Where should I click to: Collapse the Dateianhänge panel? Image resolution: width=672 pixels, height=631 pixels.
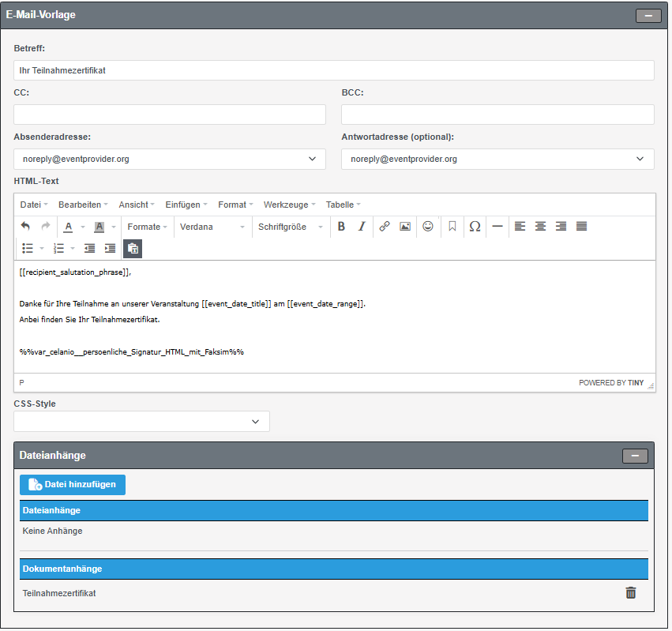635,456
